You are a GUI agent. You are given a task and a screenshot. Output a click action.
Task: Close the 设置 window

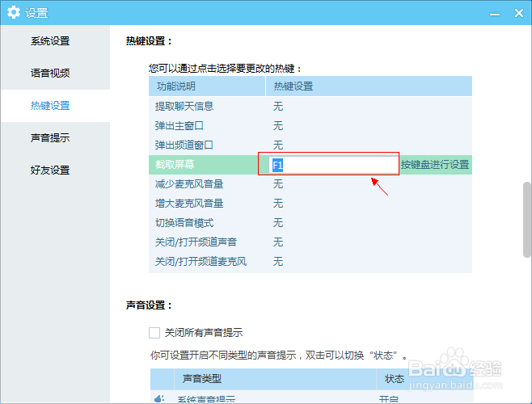click(519, 13)
